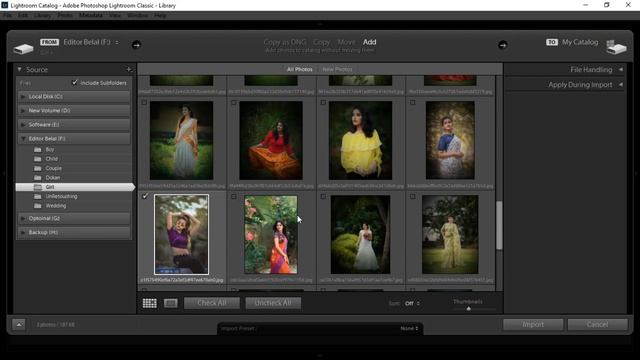Select Copy import mode
Viewport: 640px width, 360px height.
click(x=321, y=42)
